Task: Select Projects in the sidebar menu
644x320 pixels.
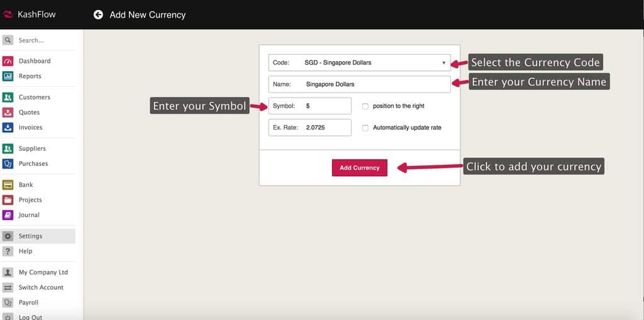Action: [x=30, y=200]
